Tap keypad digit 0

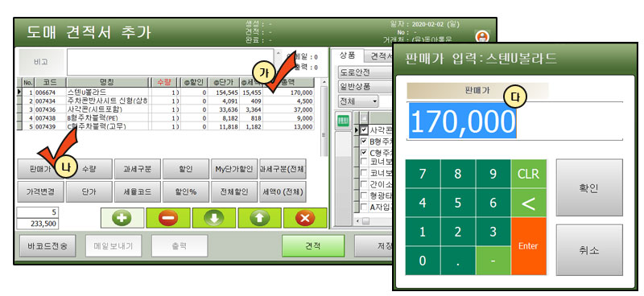(423, 261)
